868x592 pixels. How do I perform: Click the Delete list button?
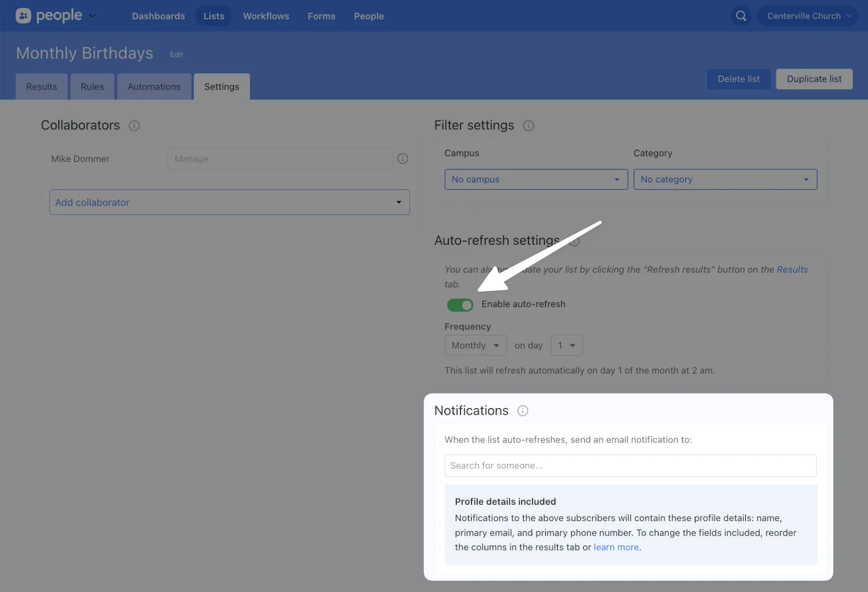(738, 79)
